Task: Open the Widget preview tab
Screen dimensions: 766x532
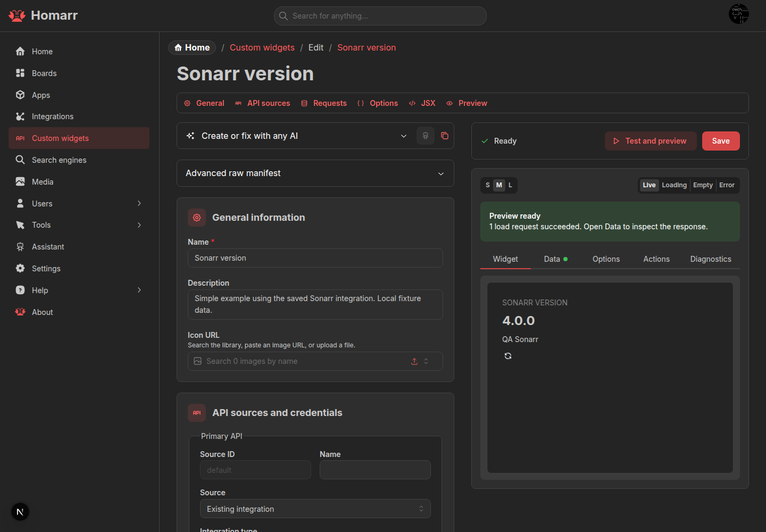Action: click(505, 259)
